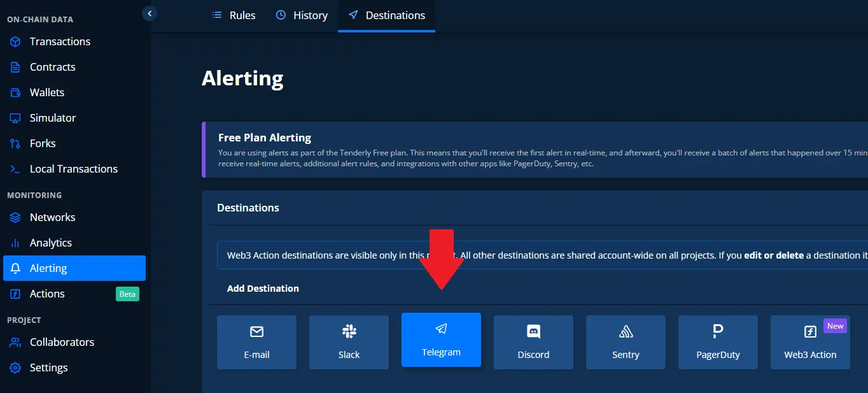Screen dimensions: 868x393
Task: Add a PagerDuty destination
Action: point(718,343)
